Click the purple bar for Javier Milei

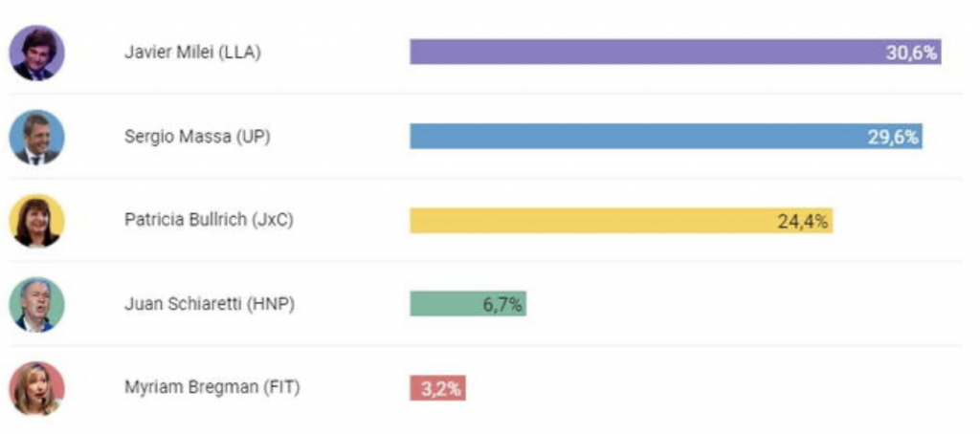641,52
